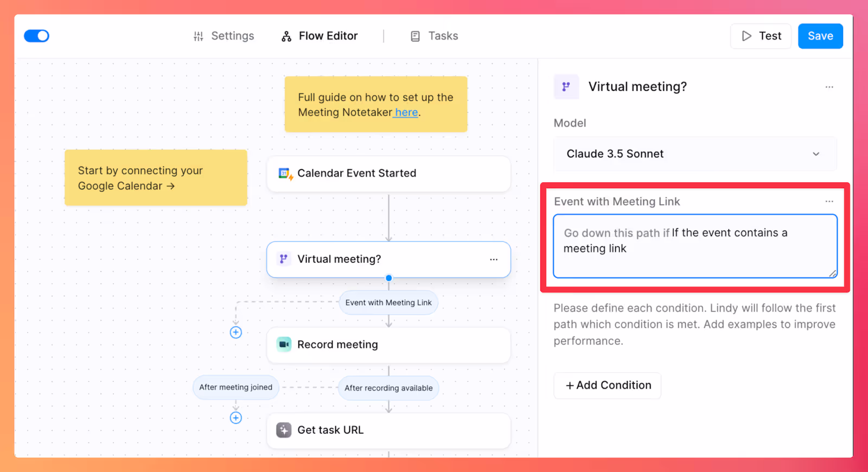Click the 'Full guide on how to' sticky note
868x472 pixels.
click(x=376, y=104)
